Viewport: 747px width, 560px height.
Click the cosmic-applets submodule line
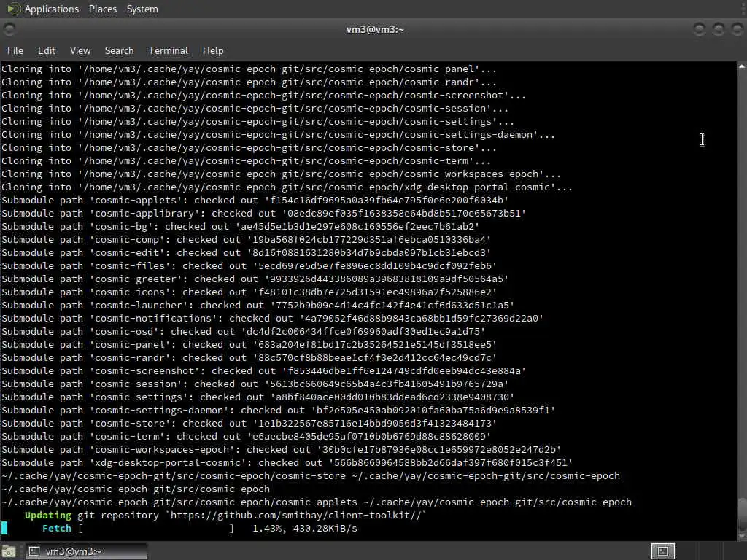(x=255, y=200)
